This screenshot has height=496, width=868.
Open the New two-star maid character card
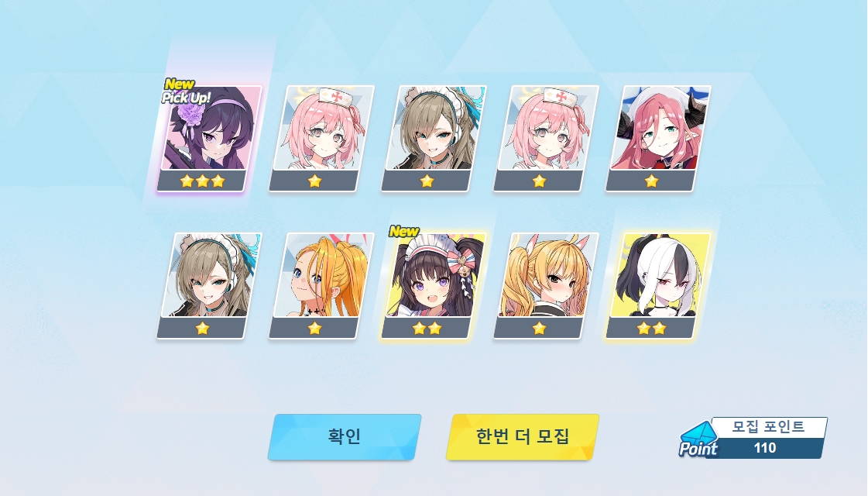[x=434, y=286]
